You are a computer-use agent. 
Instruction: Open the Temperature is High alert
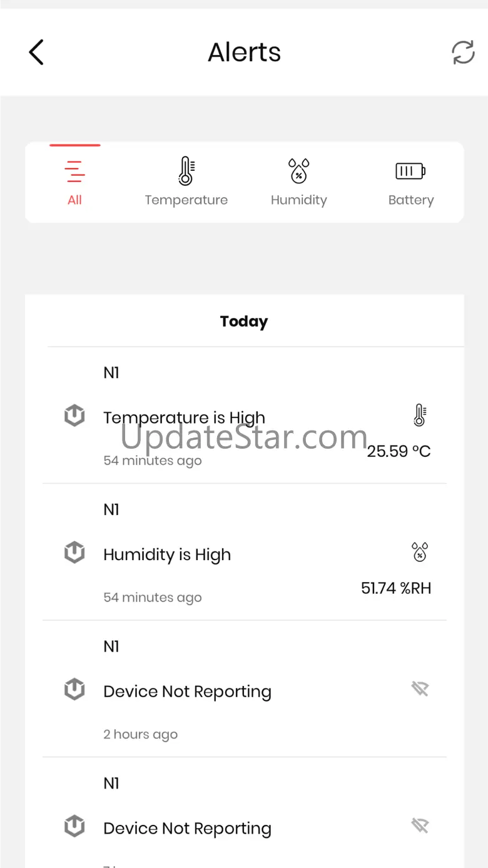tap(184, 418)
